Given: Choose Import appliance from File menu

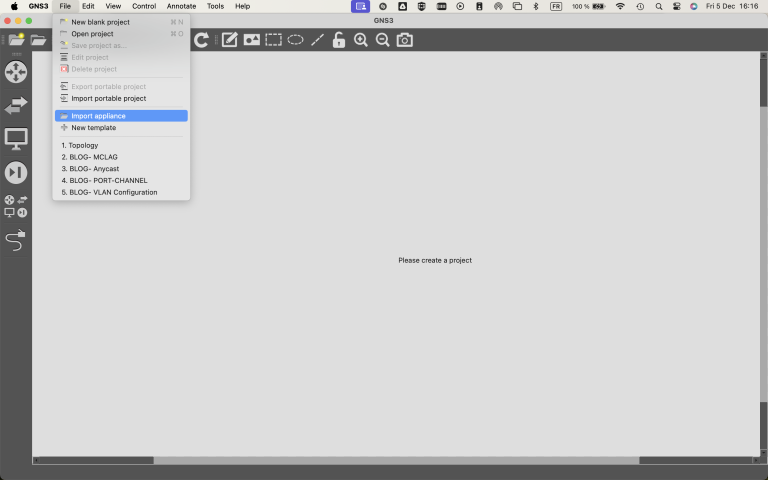Looking at the screenshot, I should coord(98,116).
